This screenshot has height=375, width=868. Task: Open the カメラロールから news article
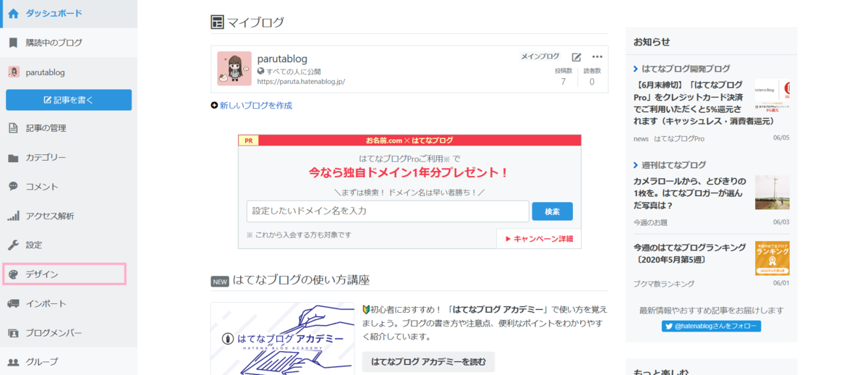(690, 193)
